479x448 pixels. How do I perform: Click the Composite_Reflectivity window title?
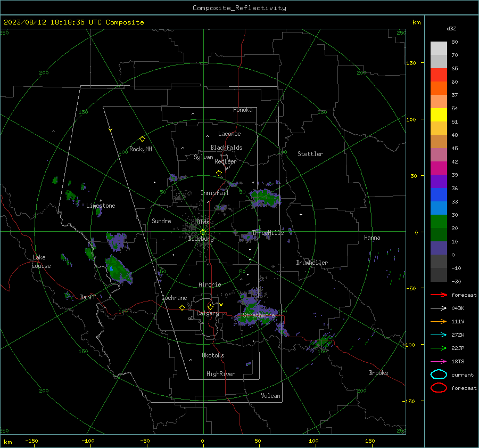click(240, 8)
